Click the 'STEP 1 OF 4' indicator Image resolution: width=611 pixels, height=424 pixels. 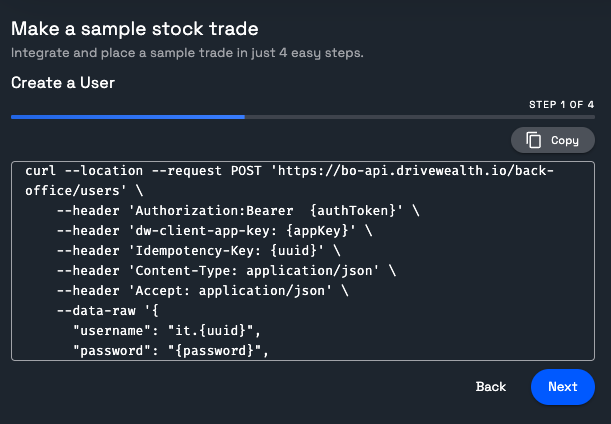tap(561, 104)
